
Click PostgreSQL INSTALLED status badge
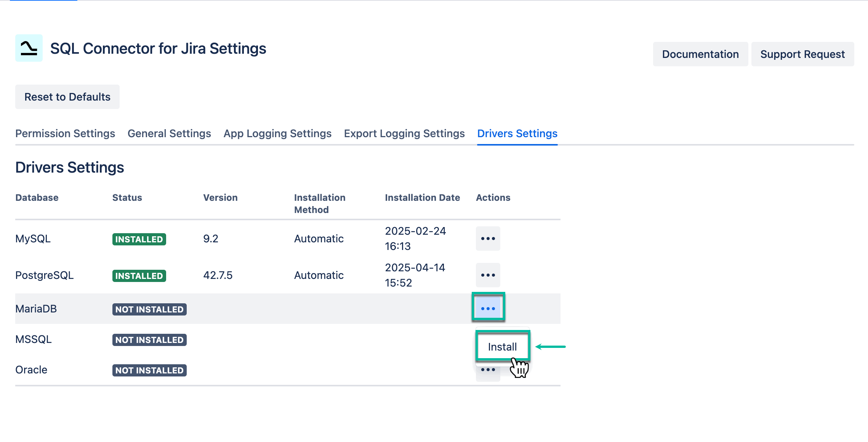(139, 276)
